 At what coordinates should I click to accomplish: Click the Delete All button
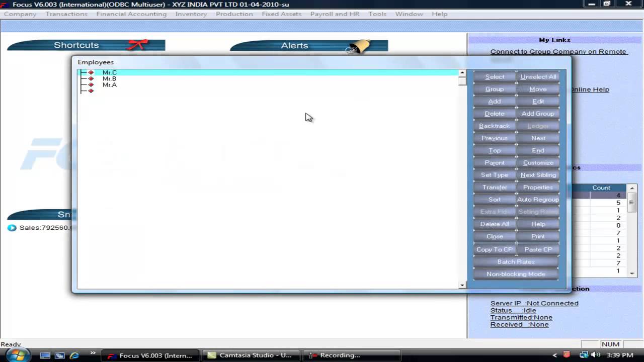click(495, 224)
